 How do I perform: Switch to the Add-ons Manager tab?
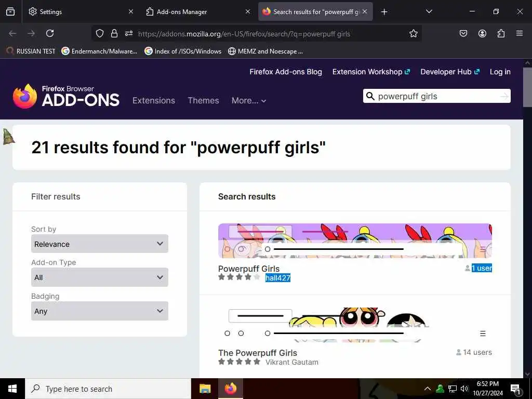[197, 11]
